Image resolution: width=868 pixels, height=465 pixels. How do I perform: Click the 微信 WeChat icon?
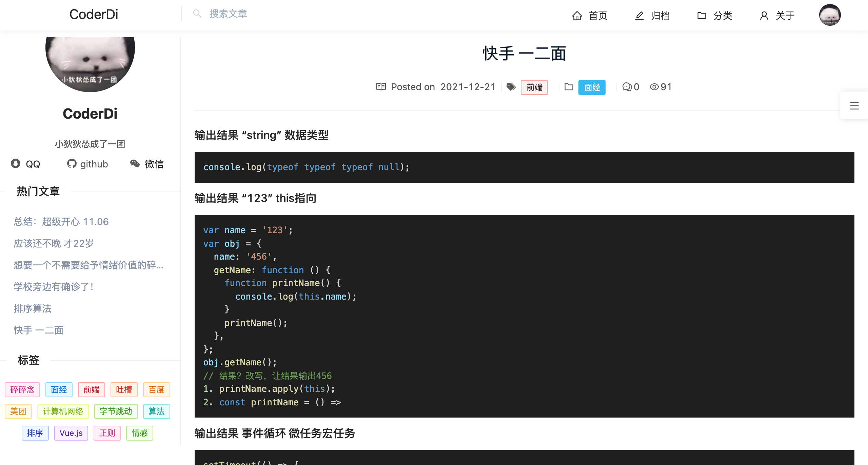click(135, 164)
